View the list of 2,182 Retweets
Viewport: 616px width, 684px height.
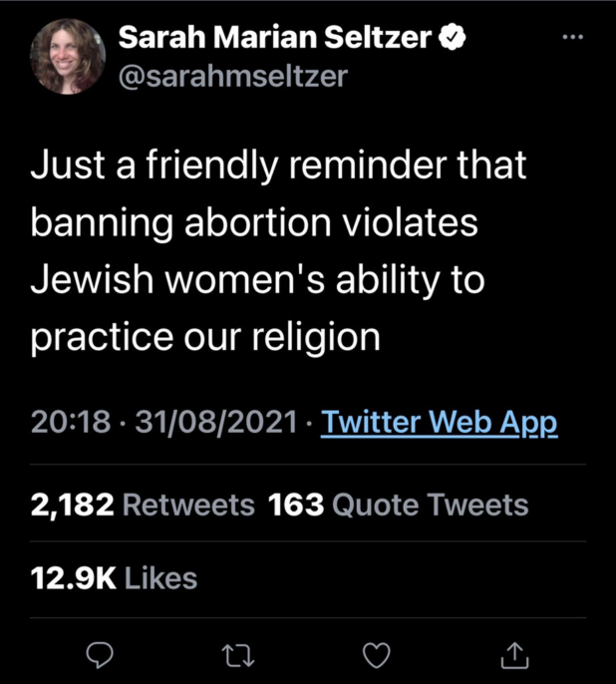(143, 505)
